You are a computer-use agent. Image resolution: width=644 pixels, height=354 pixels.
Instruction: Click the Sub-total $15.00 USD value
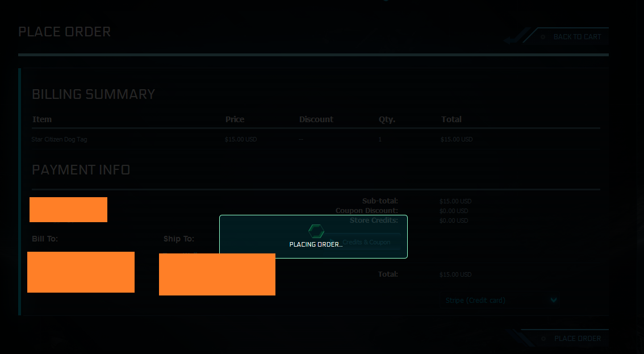coord(455,201)
